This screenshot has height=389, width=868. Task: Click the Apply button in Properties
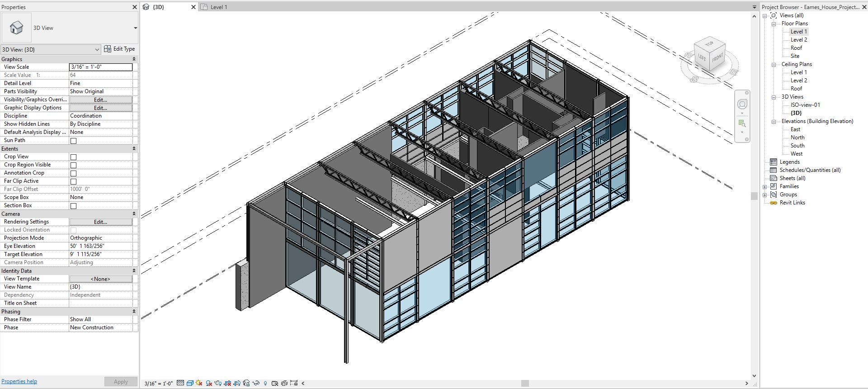pos(121,382)
